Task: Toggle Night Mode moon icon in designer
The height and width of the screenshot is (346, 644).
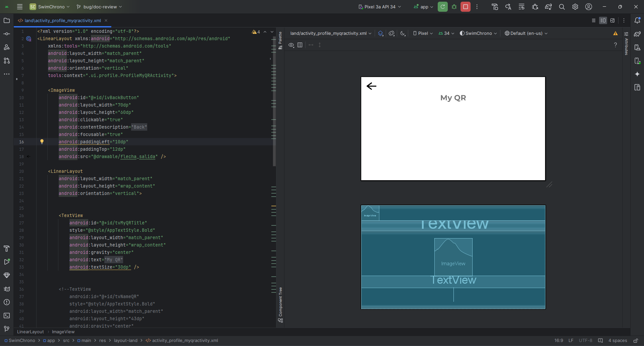Action: [x=403, y=33]
